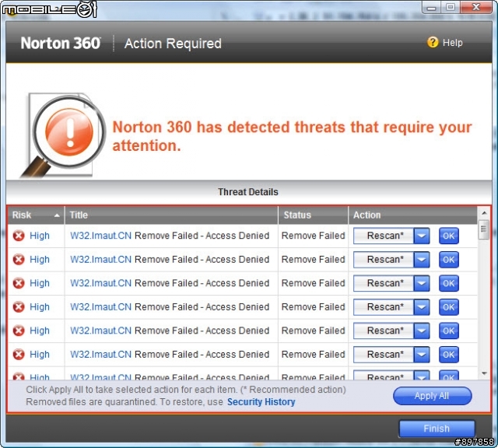Click the red X icon in the first threat row
The width and height of the screenshot is (498, 448).
pyautogui.click(x=19, y=236)
